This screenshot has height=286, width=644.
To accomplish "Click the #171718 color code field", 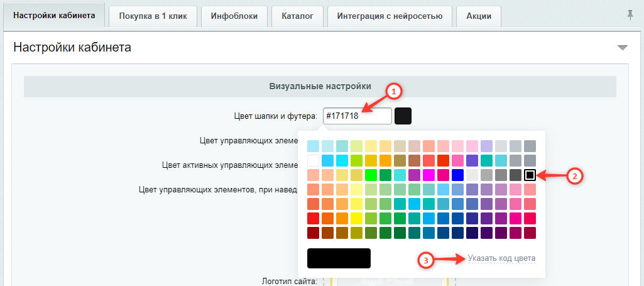I will tap(357, 116).
